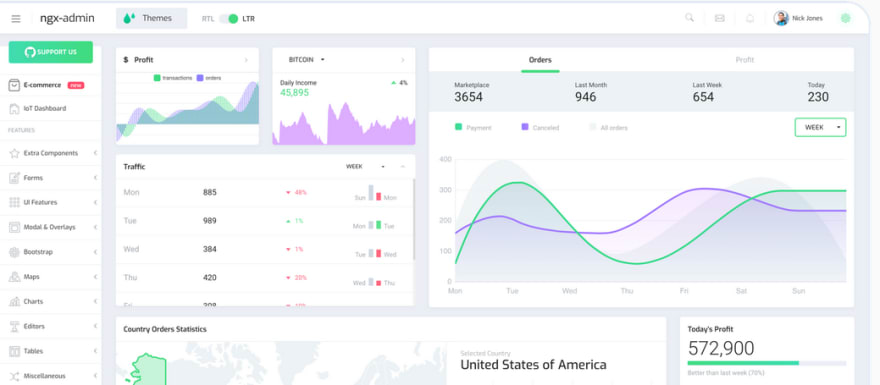The image size is (880, 385).
Task: Click the Themes droplet icon
Action: coord(129,19)
